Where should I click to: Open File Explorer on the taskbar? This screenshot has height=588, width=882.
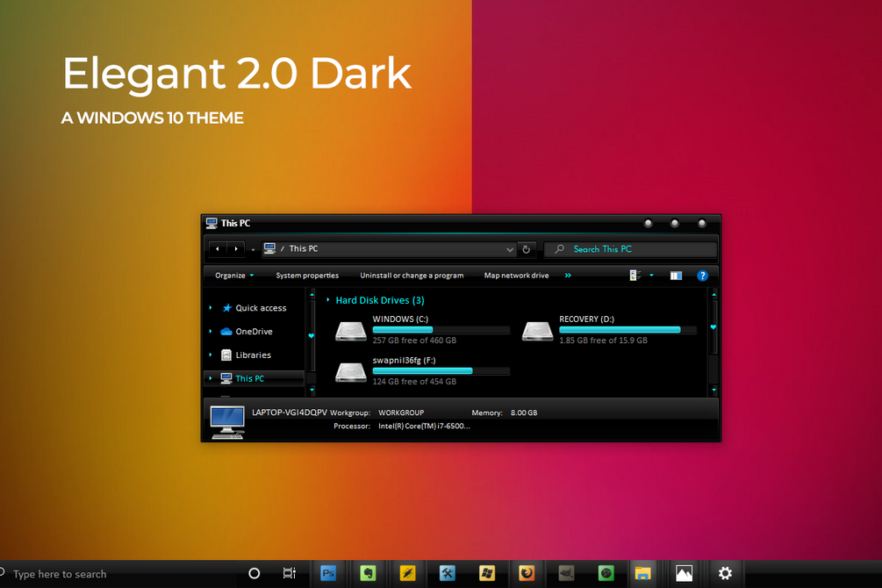tap(643, 573)
